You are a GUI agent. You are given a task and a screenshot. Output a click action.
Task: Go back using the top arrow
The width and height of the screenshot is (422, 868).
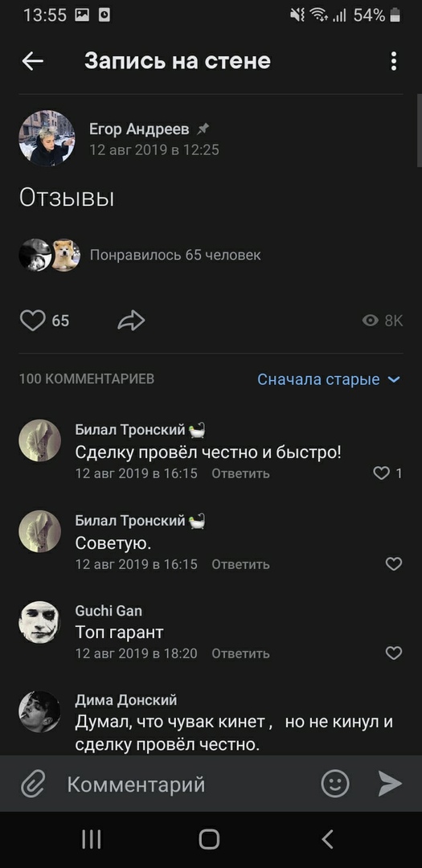[x=33, y=61]
